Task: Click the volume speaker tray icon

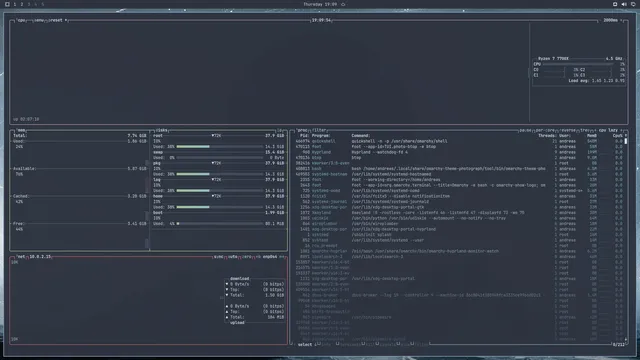Action: (x=624, y=4)
